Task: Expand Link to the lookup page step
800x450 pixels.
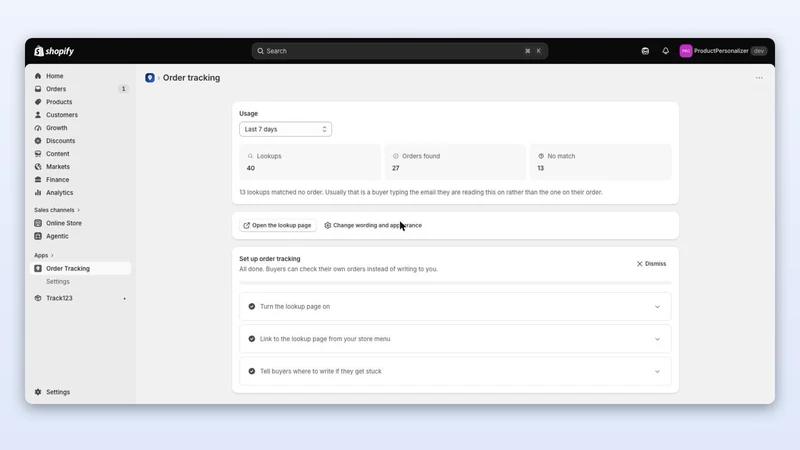Action: click(657, 339)
